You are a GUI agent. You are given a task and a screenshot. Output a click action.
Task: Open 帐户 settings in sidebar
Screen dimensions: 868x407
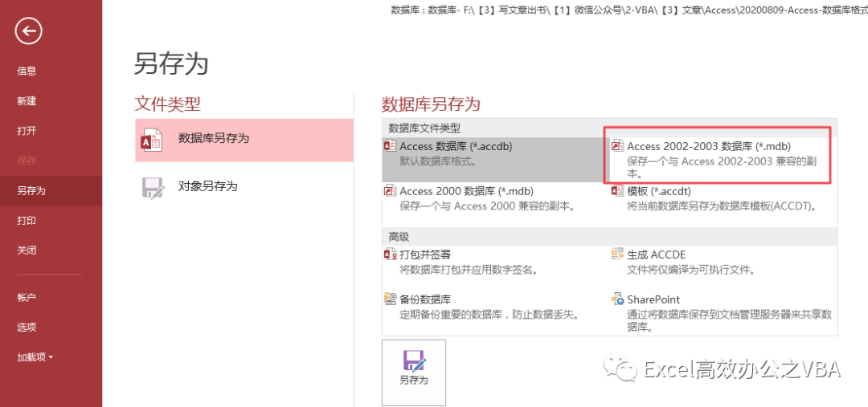[27, 298]
